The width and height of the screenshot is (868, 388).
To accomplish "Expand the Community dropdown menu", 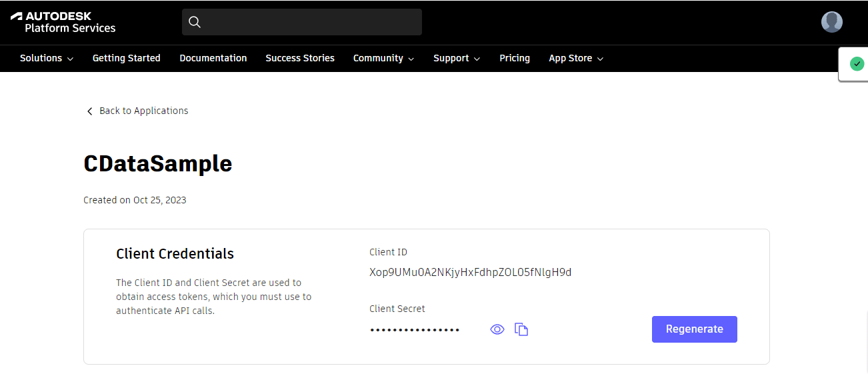I will [x=383, y=58].
